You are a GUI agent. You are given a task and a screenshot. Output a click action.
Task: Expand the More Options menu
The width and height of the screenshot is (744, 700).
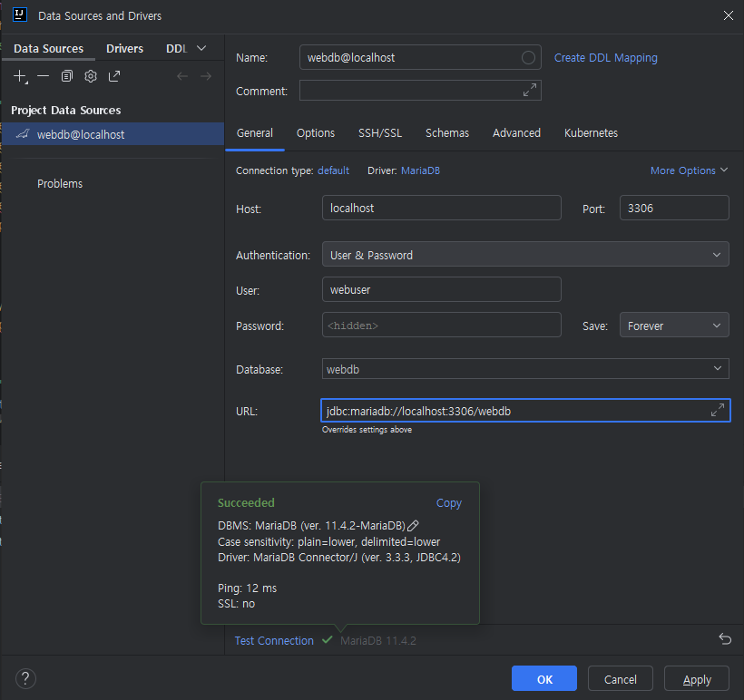pos(689,170)
